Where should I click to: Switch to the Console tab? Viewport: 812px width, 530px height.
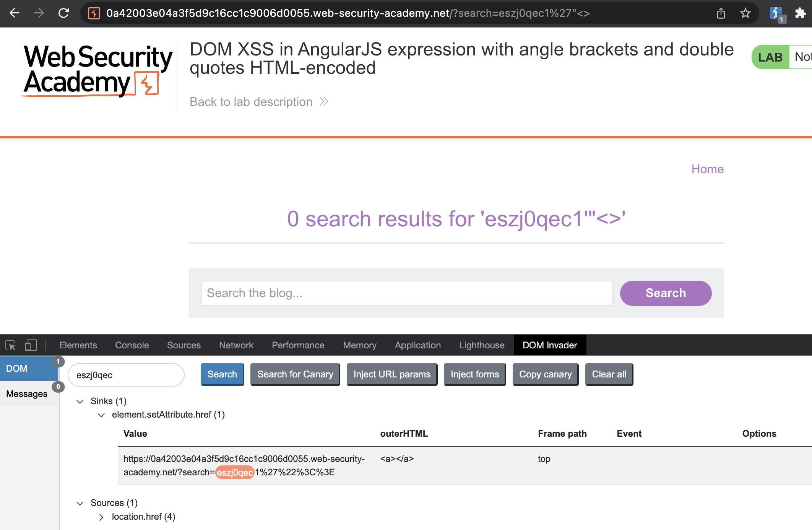[x=132, y=345]
